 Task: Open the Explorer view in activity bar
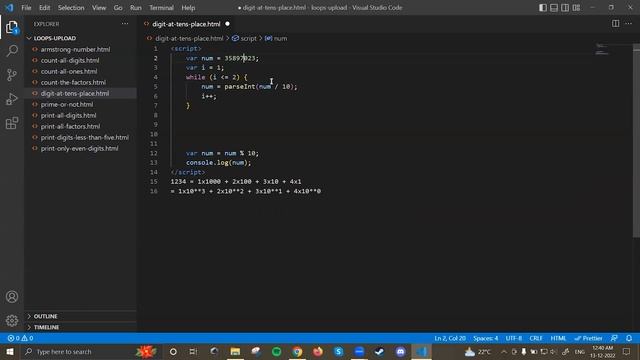pos(12,27)
